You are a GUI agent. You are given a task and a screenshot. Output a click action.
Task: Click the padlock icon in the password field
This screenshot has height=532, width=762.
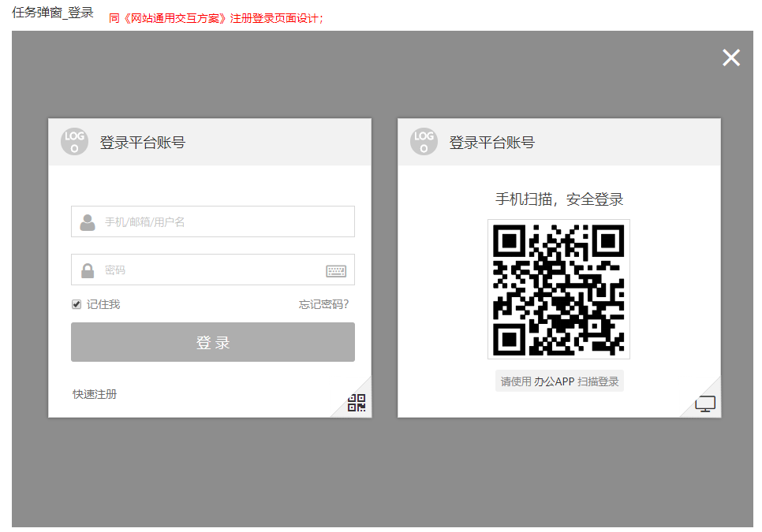[x=88, y=270]
